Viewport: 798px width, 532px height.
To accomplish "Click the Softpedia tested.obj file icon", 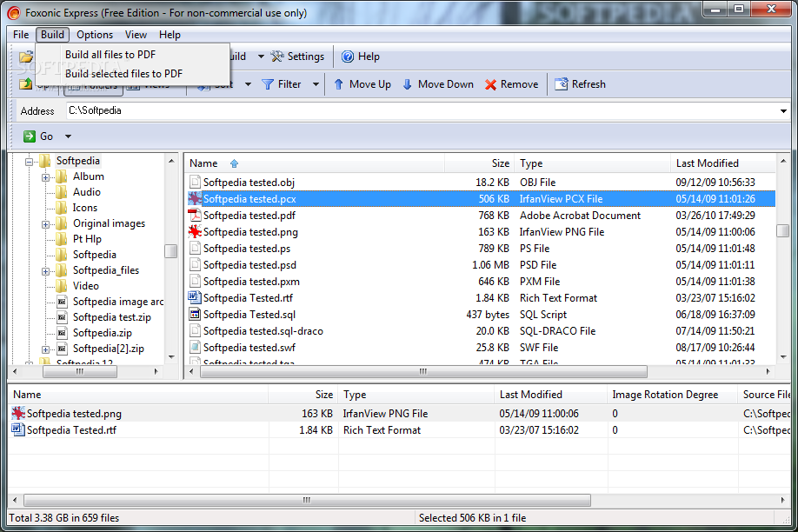I will pyautogui.click(x=195, y=182).
